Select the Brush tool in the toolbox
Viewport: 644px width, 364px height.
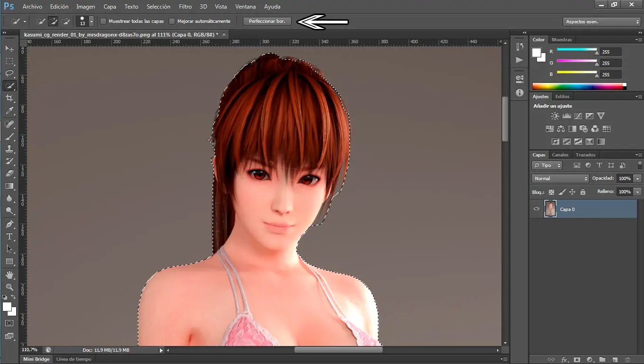pos(9,136)
